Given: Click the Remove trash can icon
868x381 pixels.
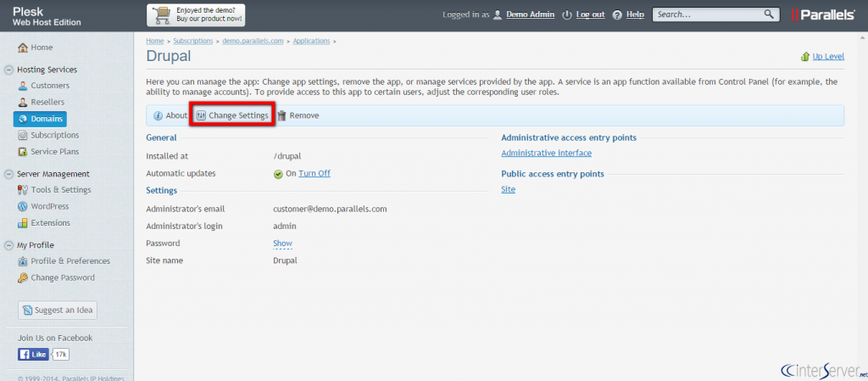Looking at the screenshot, I should click(x=281, y=115).
